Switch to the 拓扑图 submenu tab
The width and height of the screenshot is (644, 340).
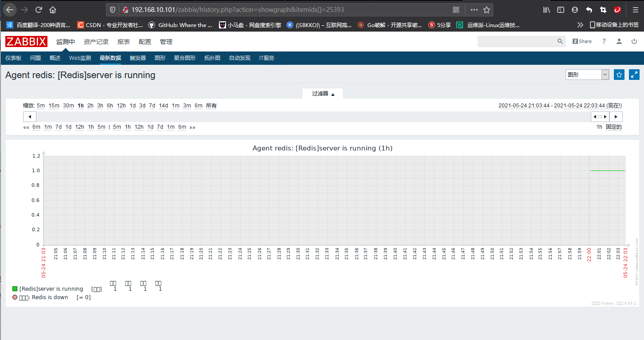click(x=212, y=58)
